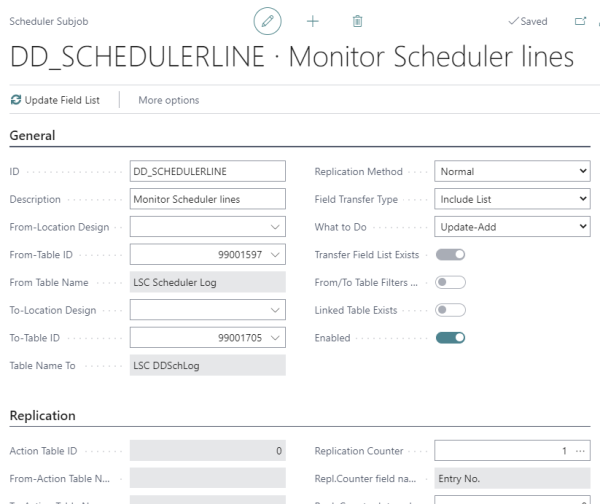This screenshot has height=504, width=600.
Task: Toggle From/To Table Filters switch
Action: [450, 282]
